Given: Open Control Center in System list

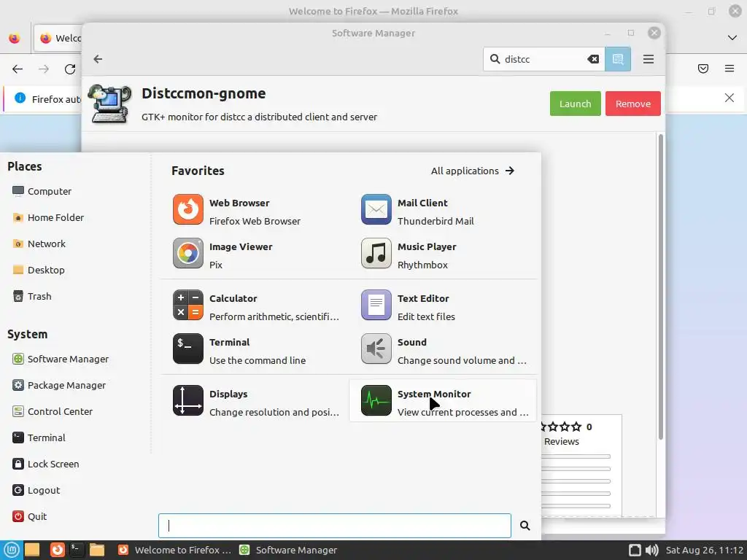Looking at the screenshot, I should (x=53, y=411).
